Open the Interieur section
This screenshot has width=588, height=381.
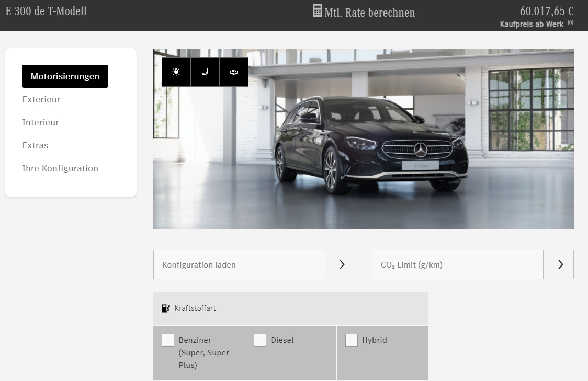pos(40,122)
